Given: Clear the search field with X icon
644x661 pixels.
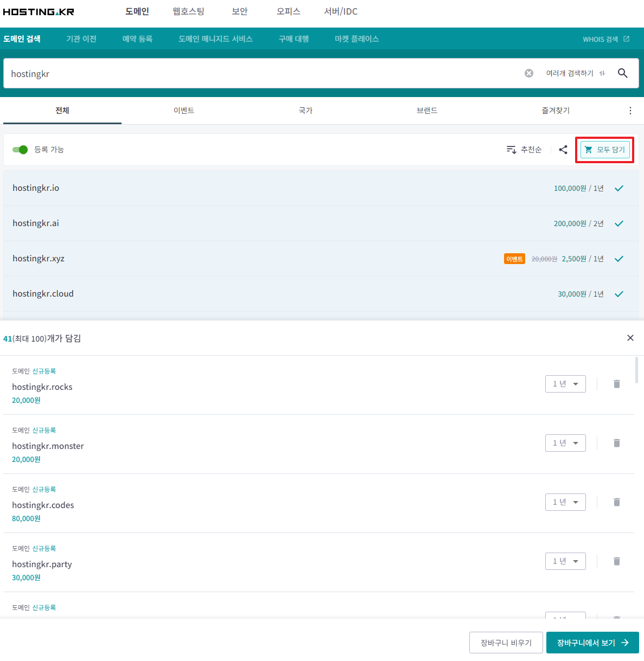Looking at the screenshot, I should pyautogui.click(x=529, y=73).
